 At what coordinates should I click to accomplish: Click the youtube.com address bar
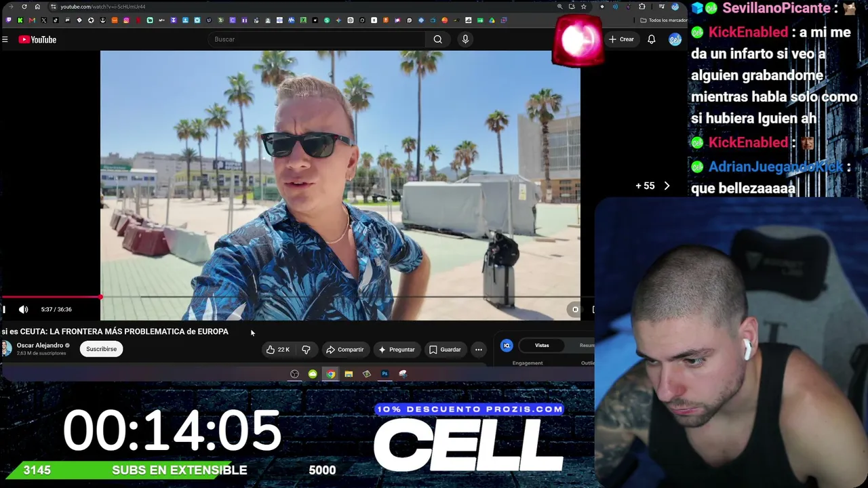[103, 7]
